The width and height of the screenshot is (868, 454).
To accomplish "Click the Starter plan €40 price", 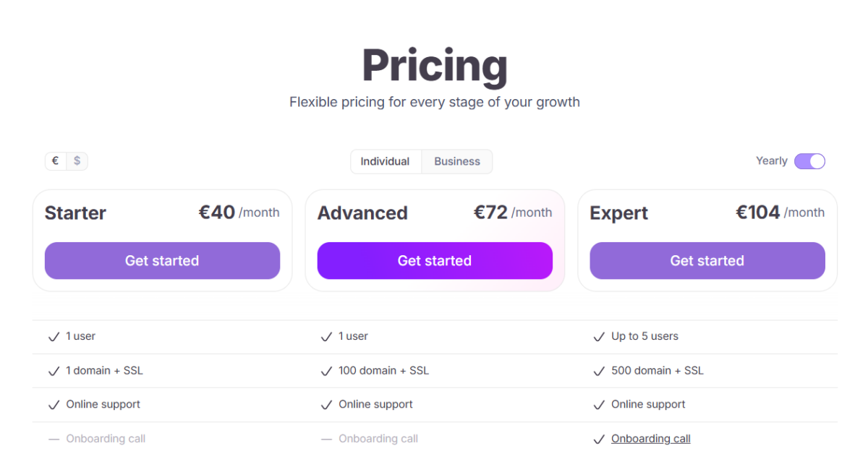I will point(217,212).
